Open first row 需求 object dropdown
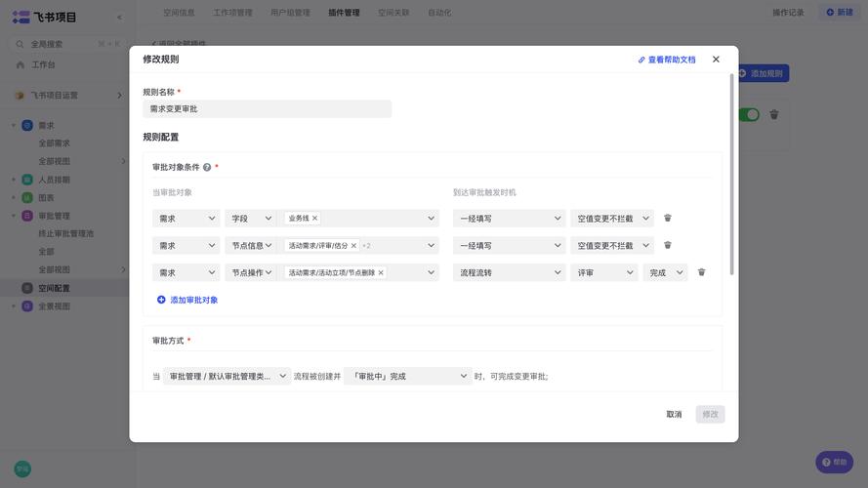This screenshot has height=488, width=868. pos(186,219)
